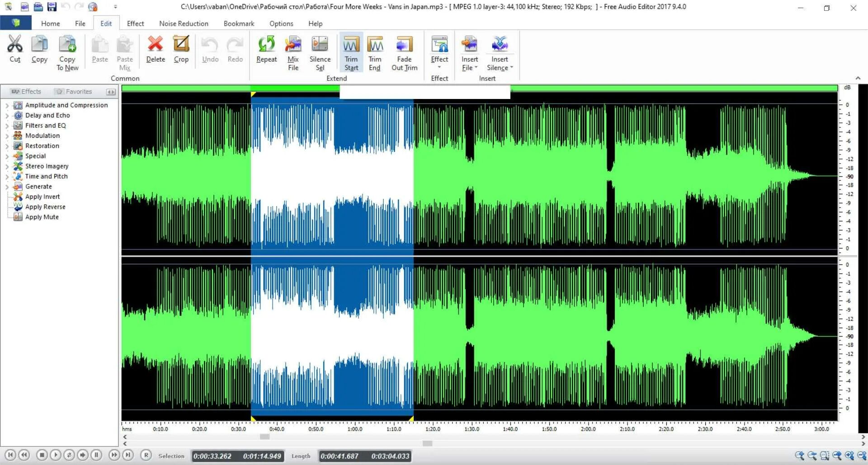868x465 pixels.
Task: Open the Options tab
Action: click(x=281, y=23)
